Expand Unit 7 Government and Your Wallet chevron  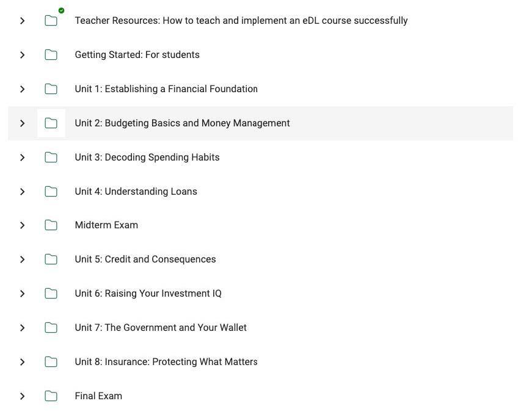23,328
